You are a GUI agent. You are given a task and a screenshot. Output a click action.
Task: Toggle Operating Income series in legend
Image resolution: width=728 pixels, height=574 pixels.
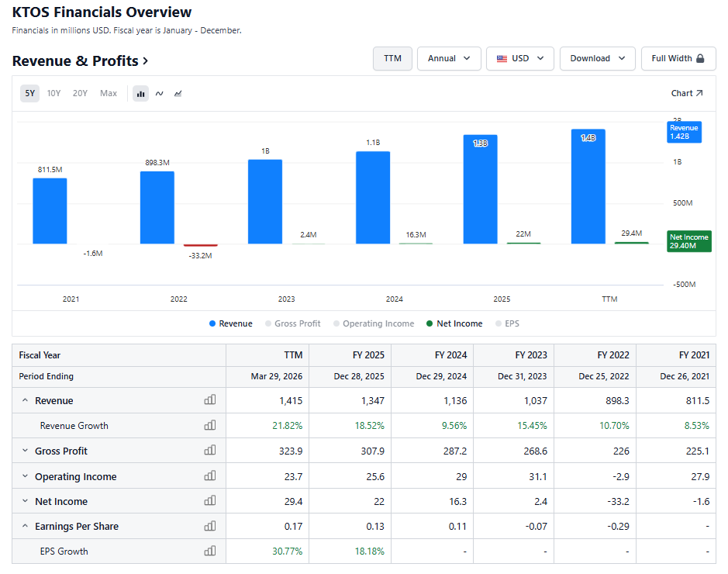(x=374, y=323)
